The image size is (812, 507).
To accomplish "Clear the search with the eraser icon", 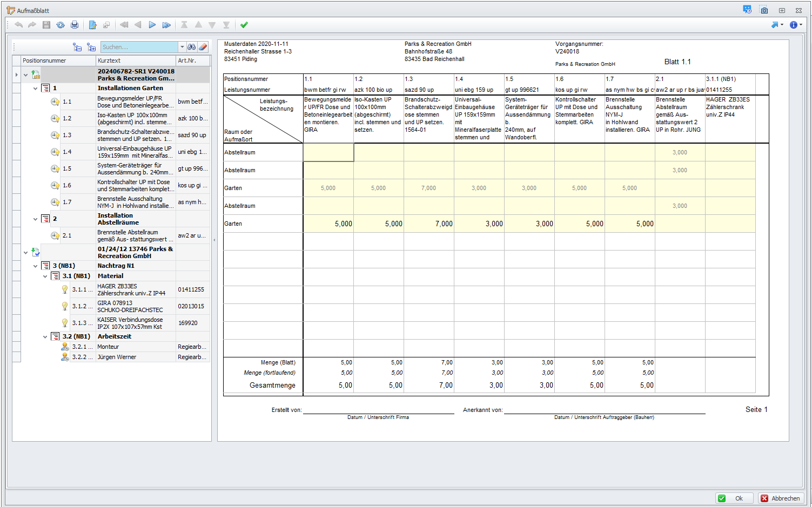I will (x=203, y=47).
